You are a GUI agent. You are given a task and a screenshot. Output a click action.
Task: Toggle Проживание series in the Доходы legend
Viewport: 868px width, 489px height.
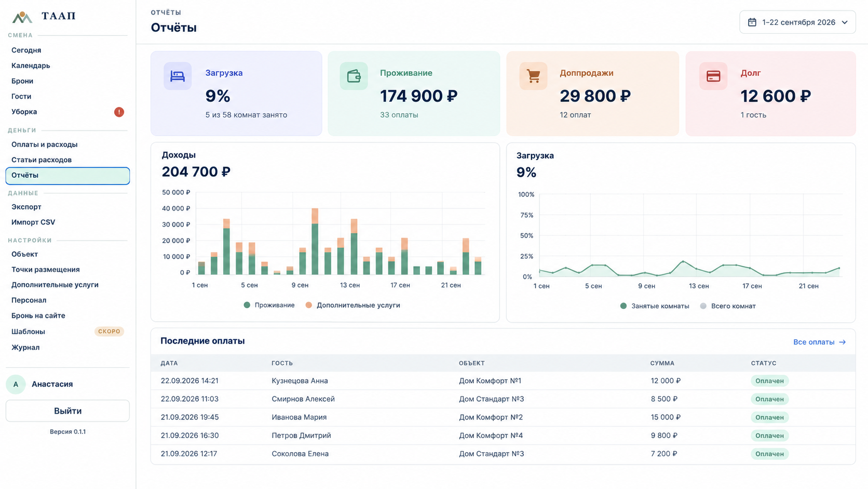(269, 305)
